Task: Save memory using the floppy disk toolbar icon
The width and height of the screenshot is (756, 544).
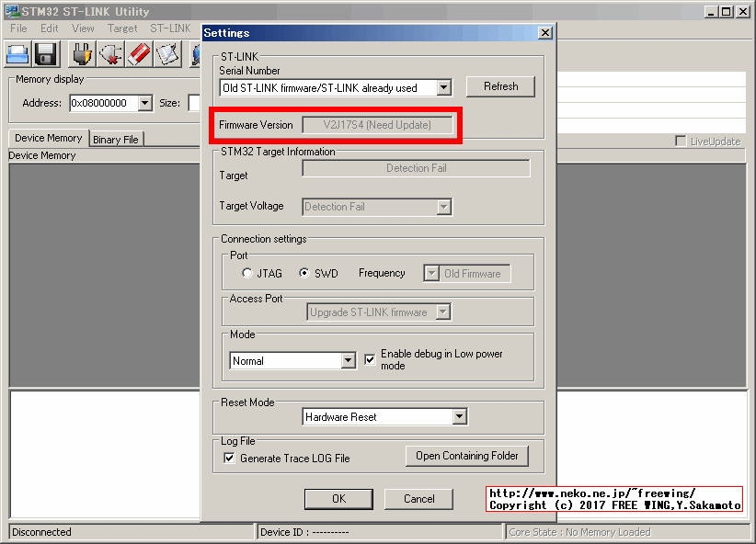Action: click(45, 54)
